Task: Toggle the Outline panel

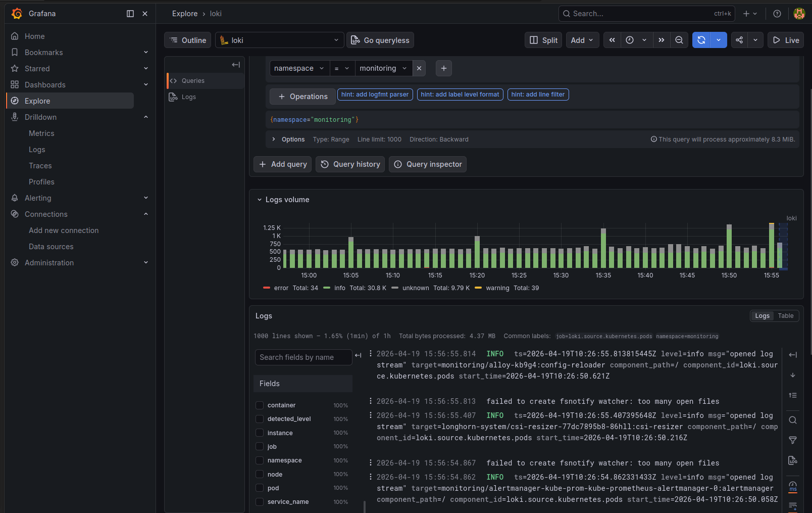Action: click(187, 40)
